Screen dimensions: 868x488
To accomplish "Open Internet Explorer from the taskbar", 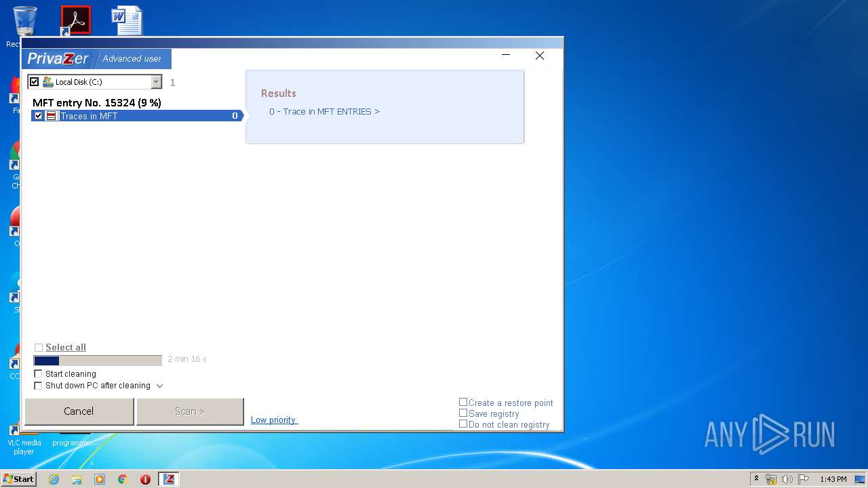I will 54,479.
